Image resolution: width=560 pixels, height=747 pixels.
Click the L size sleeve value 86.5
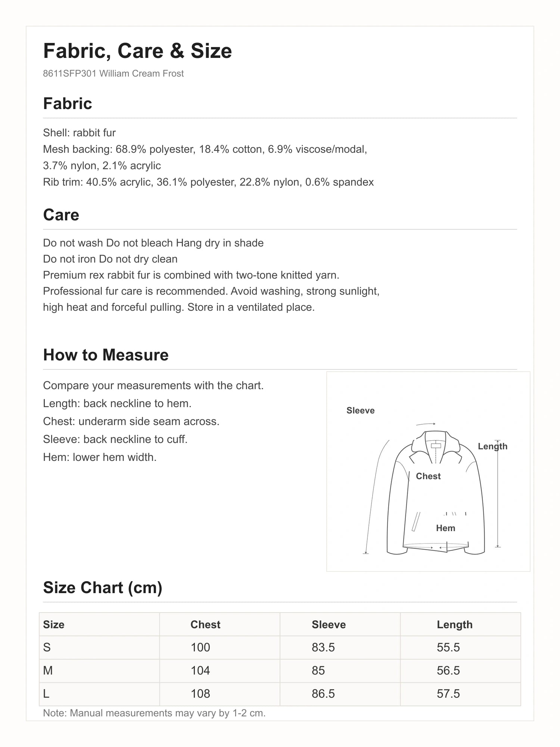point(323,694)
